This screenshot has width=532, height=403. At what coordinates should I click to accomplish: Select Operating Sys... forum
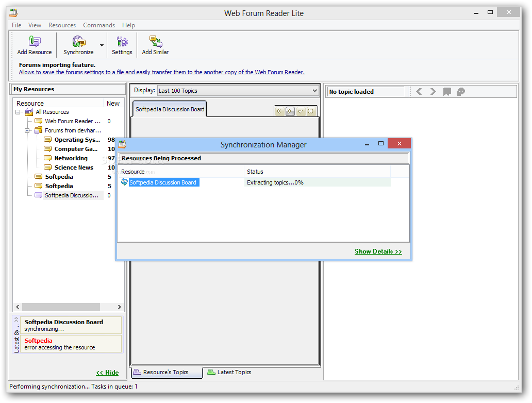coord(77,140)
